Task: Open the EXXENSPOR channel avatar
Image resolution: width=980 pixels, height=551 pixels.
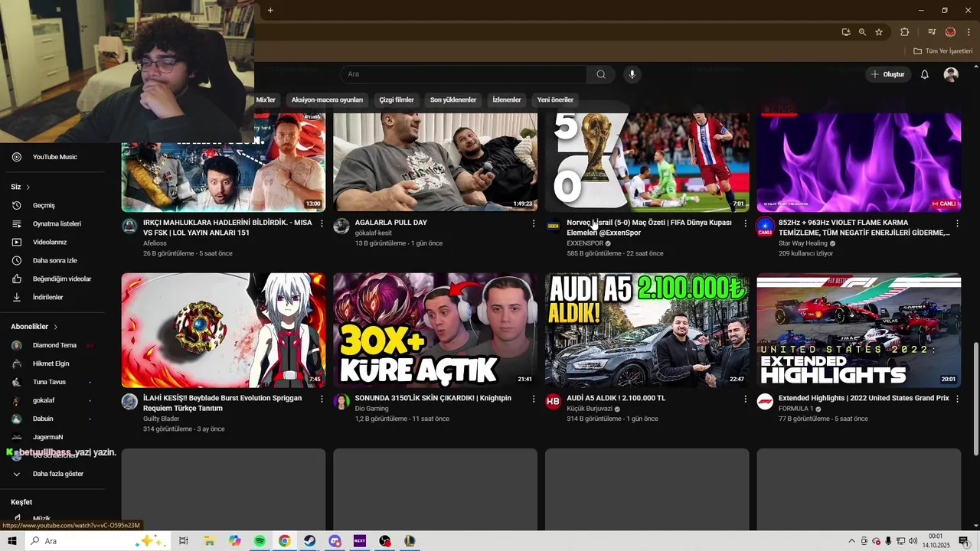Action: tap(553, 226)
